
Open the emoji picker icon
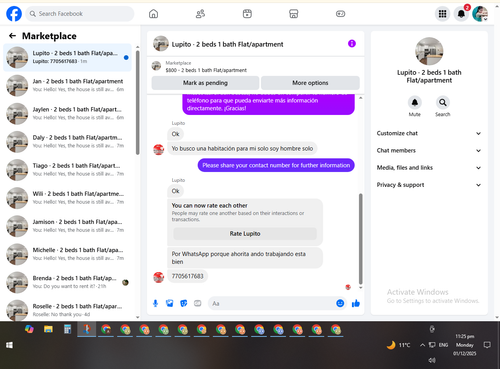[340, 303]
